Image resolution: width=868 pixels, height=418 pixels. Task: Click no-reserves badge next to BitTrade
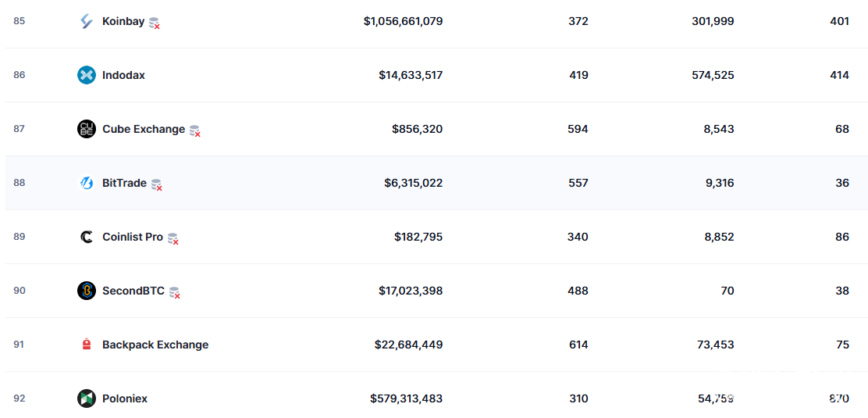click(x=157, y=185)
